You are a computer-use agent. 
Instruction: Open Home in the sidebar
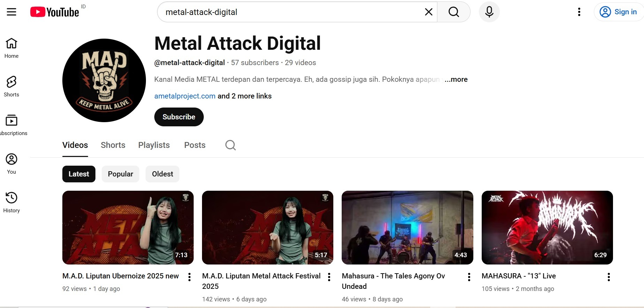tap(11, 48)
